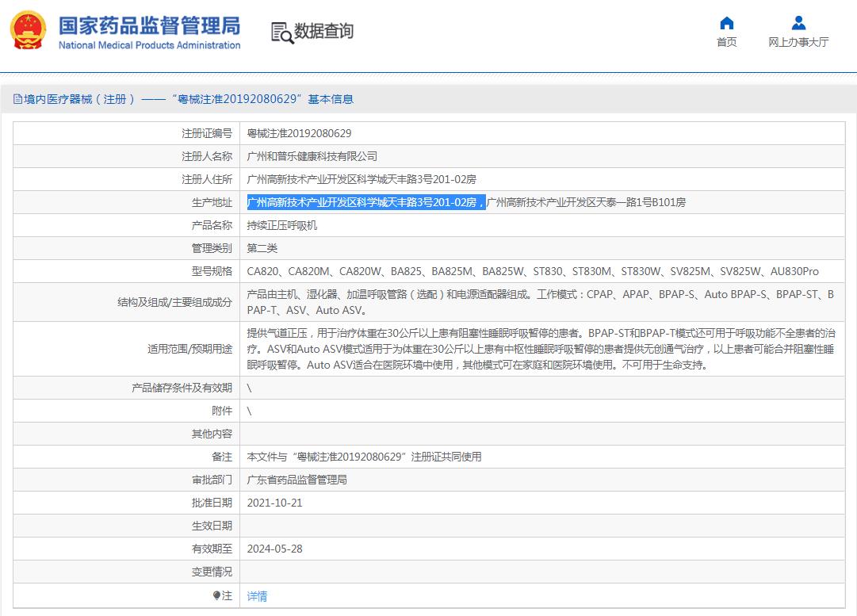This screenshot has width=857, height=616.
Task: Click the bullet icon beside 注
Action: click(217, 595)
